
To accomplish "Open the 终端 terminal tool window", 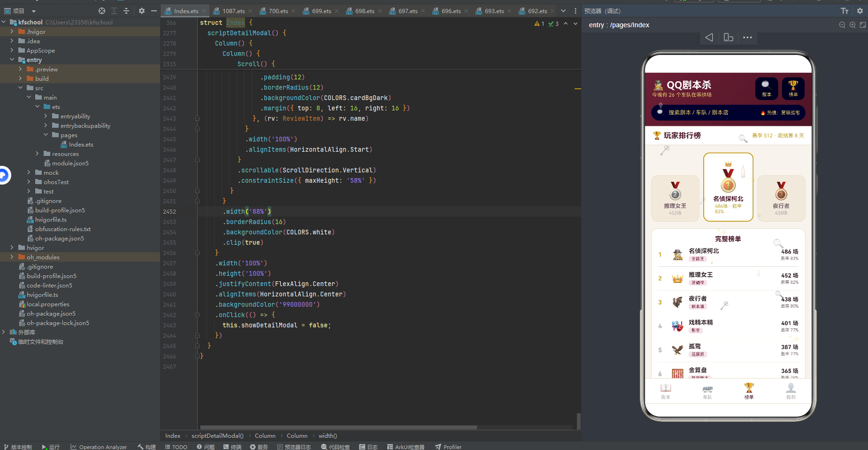I will point(232,447).
